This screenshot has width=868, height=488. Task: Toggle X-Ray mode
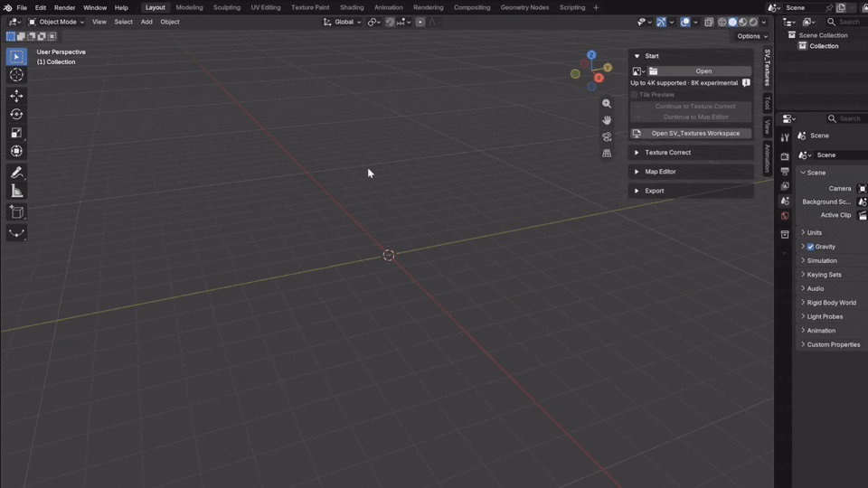[x=709, y=22]
